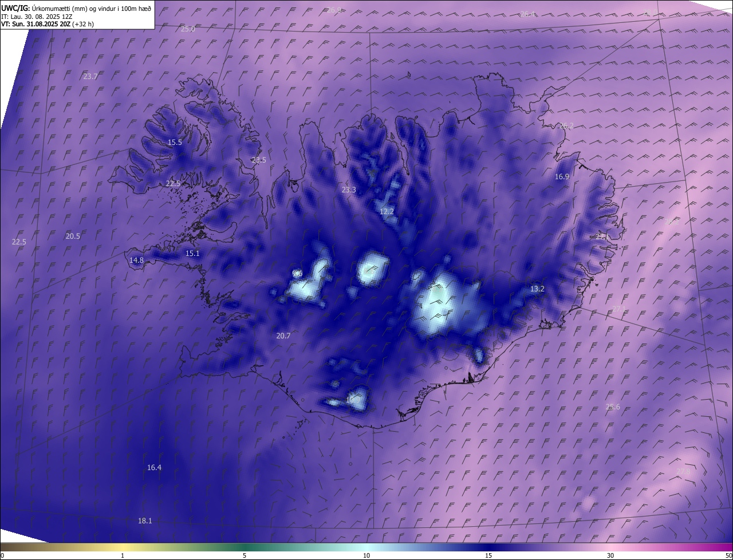Click the 20.5 value label
The height and width of the screenshot is (560, 733).
pos(73,236)
